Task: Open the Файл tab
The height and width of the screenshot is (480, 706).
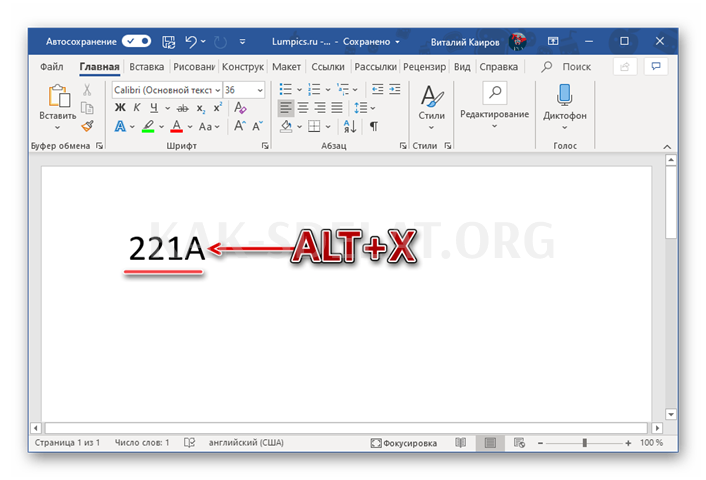Action: (x=51, y=67)
